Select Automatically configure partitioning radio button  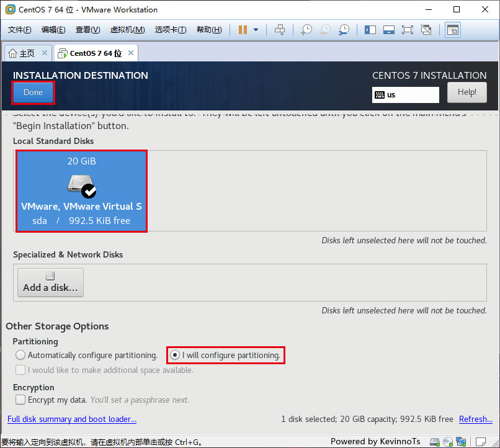pyautogui.click(x=20, y=355)
